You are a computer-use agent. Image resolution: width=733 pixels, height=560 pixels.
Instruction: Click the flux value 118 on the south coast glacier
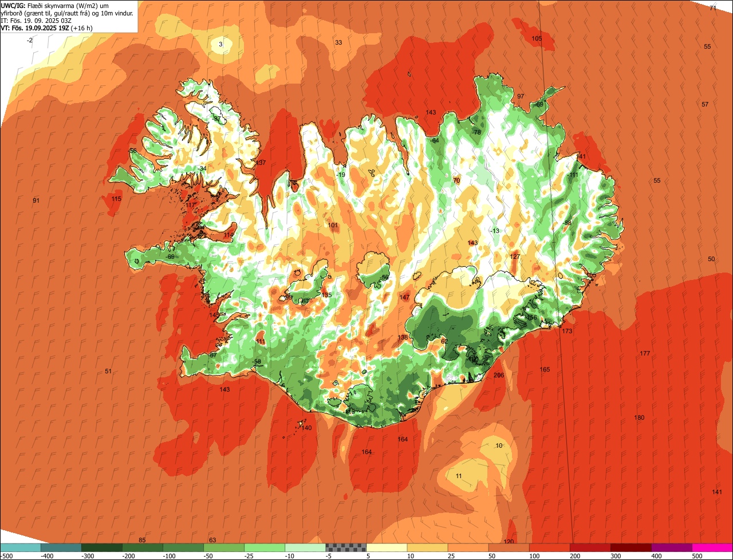(x=350, y=412)
